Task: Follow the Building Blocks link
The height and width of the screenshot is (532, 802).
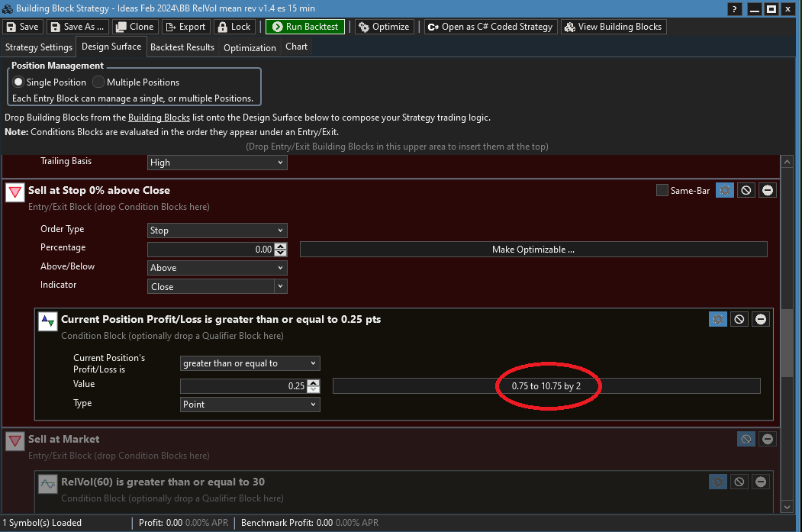Action: click(159, 118)
